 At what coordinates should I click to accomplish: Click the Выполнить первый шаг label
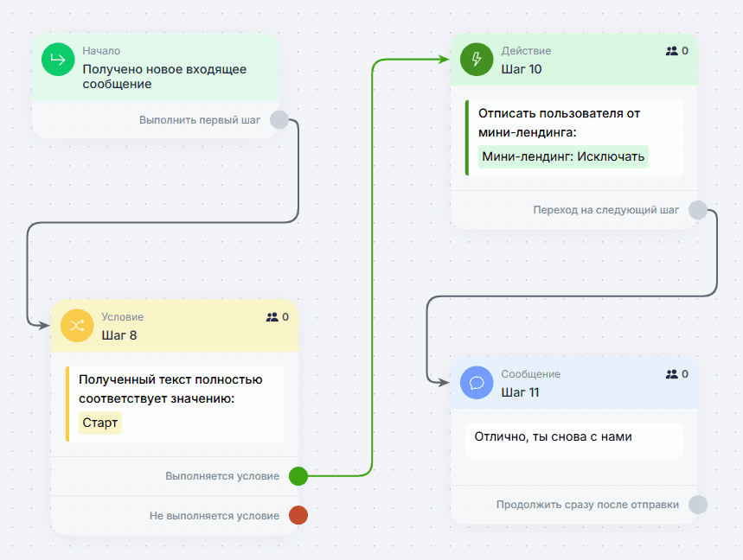tap(200, 120)
